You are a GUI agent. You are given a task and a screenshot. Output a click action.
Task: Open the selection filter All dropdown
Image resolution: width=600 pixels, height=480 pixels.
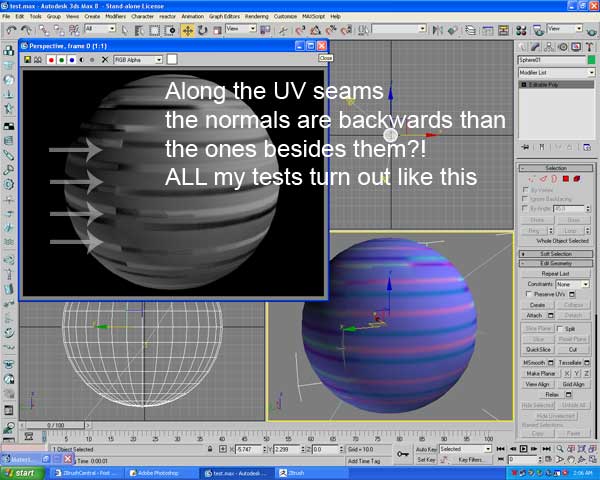pyautogui.click(x=100, y=29)
